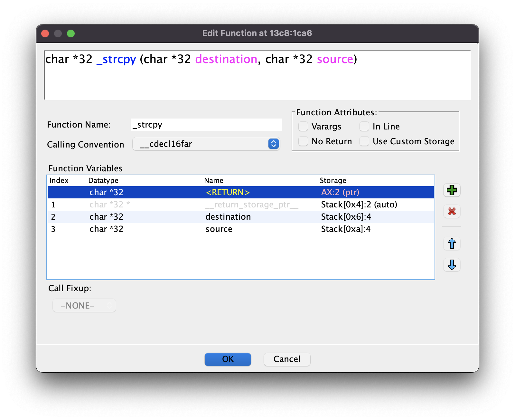Image resolution: width=515 pixels, height=420 pixels.
Task: Confirm the function edit with OK
Action: pyautogui.click(x=228, y=359)
